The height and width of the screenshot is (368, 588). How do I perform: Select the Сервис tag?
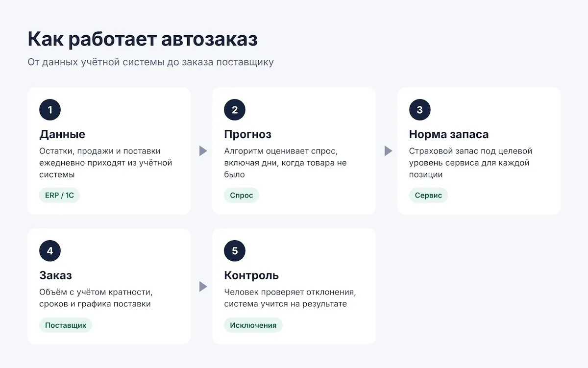(428, 195)
